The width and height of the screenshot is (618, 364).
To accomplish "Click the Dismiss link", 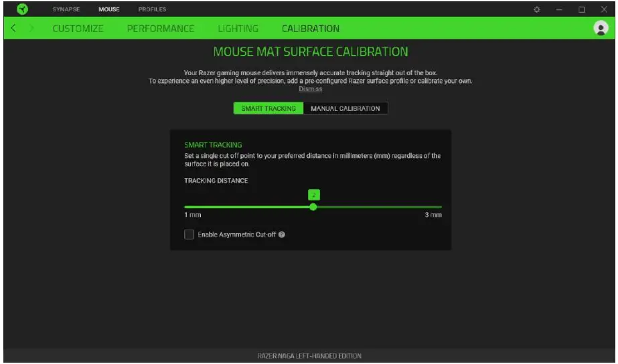I will coord(311,89).
